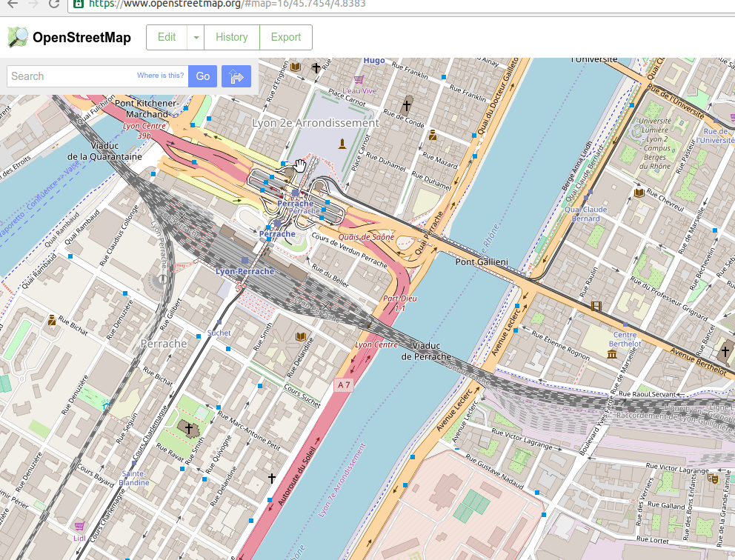
Task: Click the library icon on Rue Chevreul
Action: 639,193
